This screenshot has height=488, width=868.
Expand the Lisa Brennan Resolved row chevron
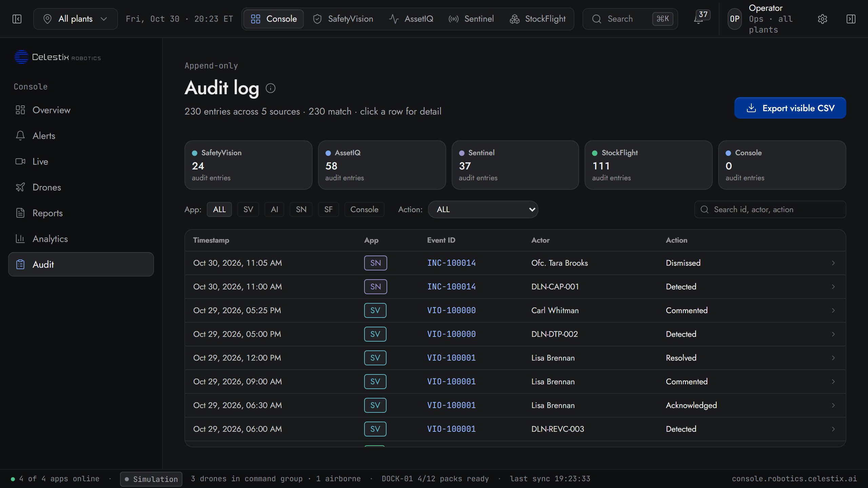[x=833, y=358]
